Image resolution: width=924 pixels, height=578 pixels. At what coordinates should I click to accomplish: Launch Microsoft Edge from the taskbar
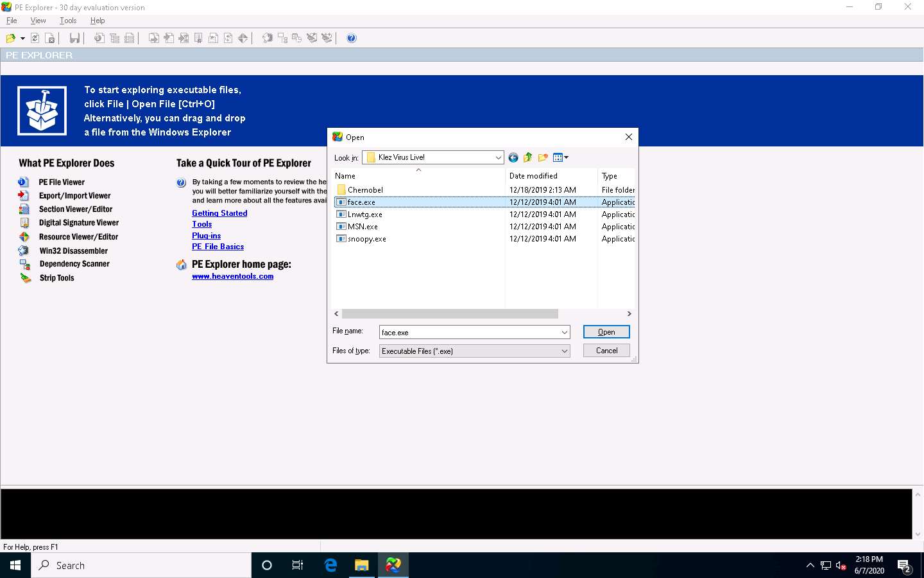pos(330,565)
